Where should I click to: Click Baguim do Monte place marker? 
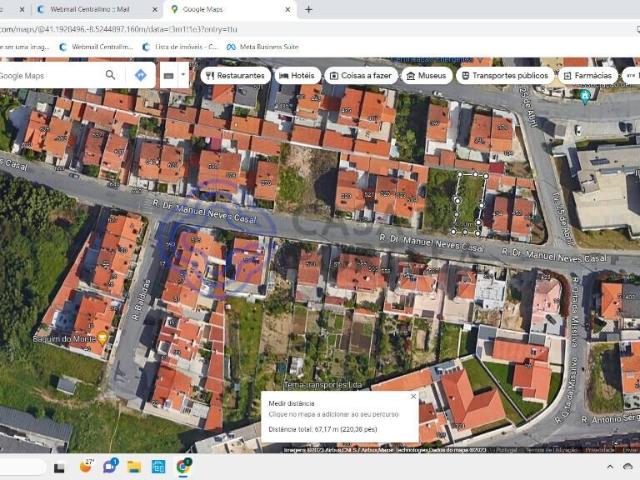[x=102, y=338]
